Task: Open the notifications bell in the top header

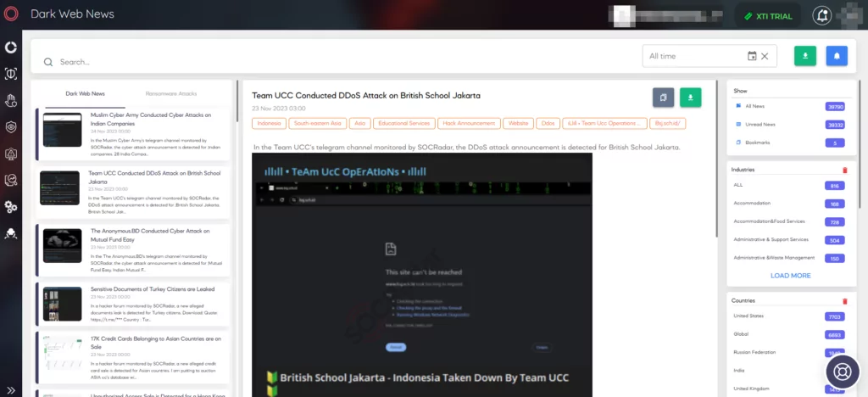Action: pyautogui.click(x=822, y=15)
